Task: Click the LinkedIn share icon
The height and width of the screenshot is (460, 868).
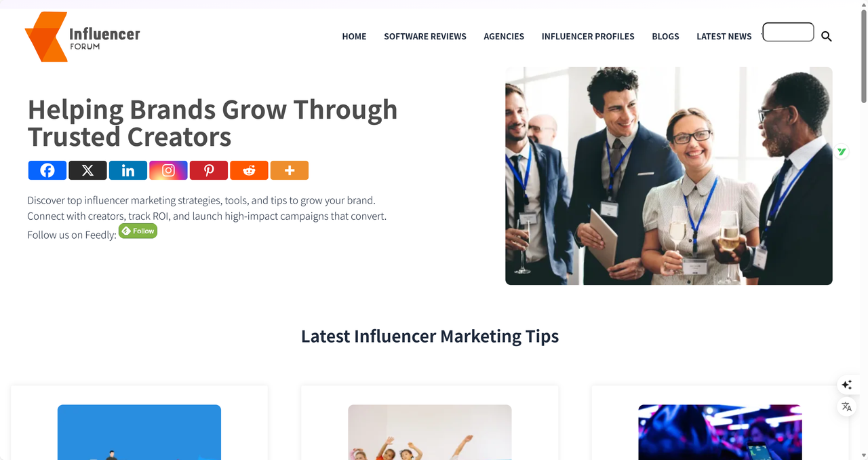Action: point(128,170)
